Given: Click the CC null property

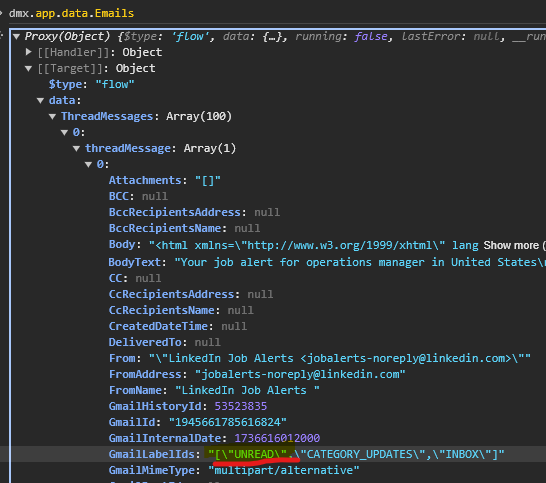Looking at the screenshot, I should (x=135, y=279).
